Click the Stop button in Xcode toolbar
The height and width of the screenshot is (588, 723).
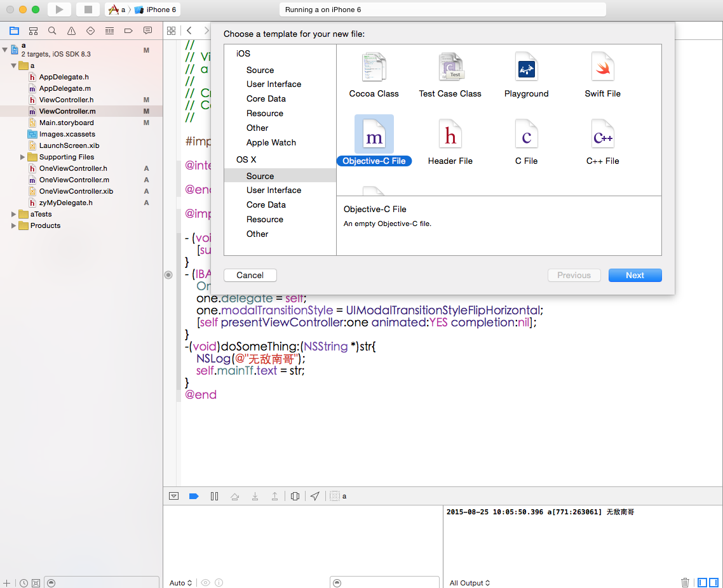coord(88,10)
